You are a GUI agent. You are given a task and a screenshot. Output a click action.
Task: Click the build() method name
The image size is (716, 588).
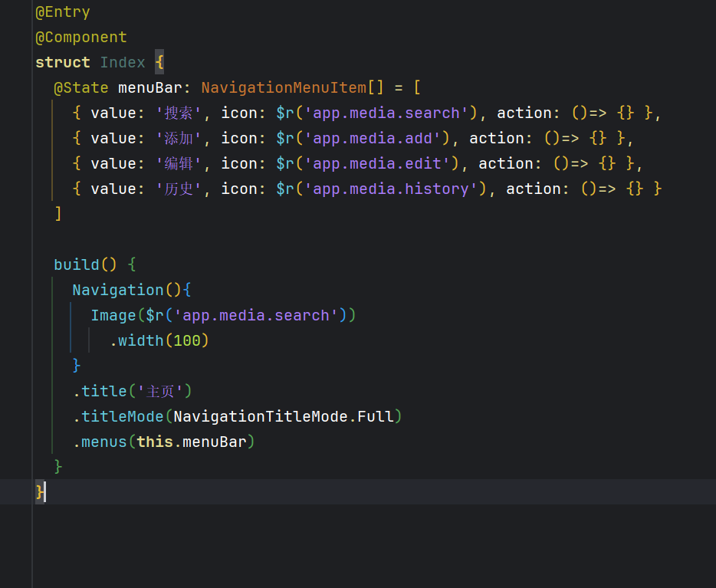(77, 264)
